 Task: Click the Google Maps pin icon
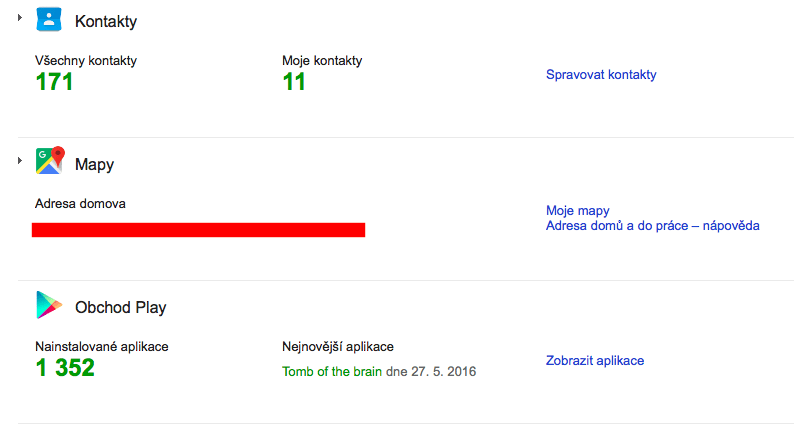tap(50, 161)
